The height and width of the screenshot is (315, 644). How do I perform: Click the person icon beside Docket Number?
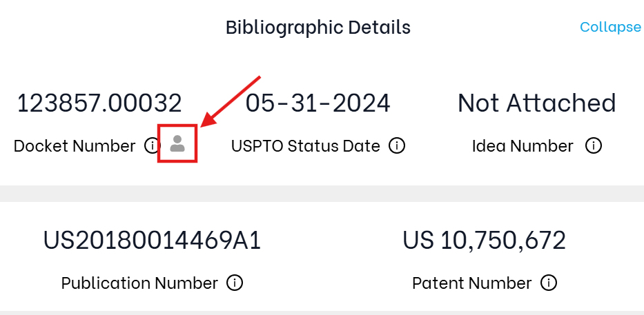click(177, 144)
